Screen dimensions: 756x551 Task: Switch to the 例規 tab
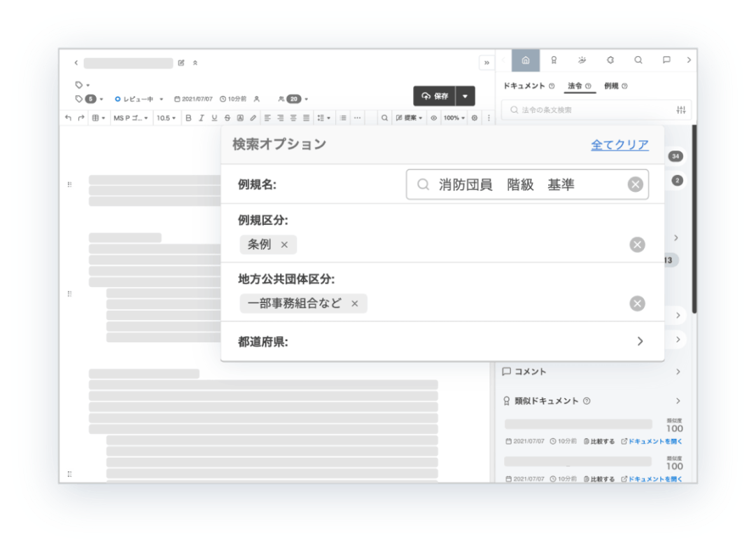[x=612, y=86]
